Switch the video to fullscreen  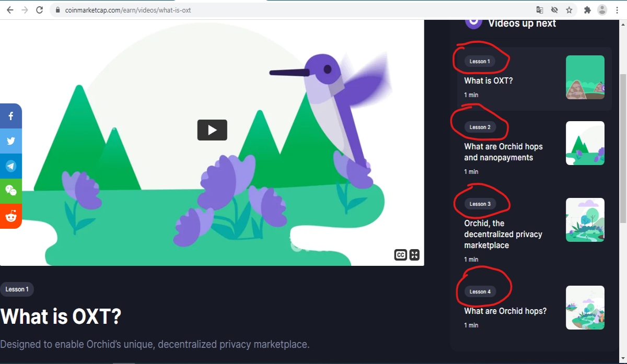point(414,255)
